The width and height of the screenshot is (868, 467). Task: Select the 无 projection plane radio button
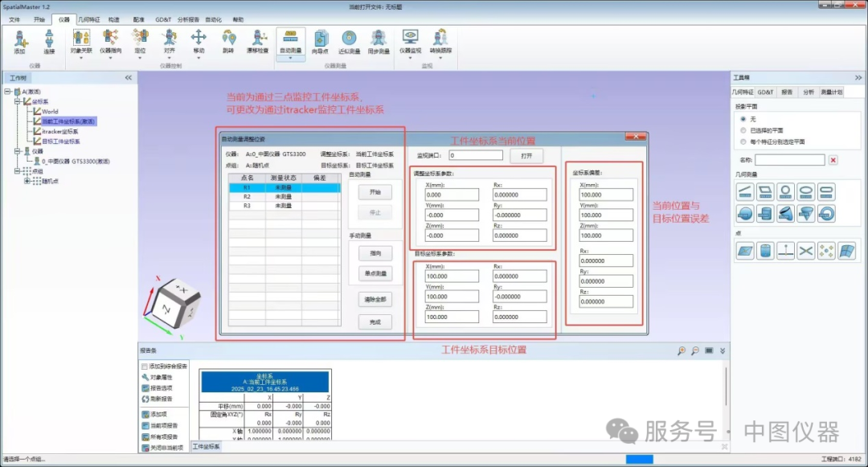pos(743,119)
